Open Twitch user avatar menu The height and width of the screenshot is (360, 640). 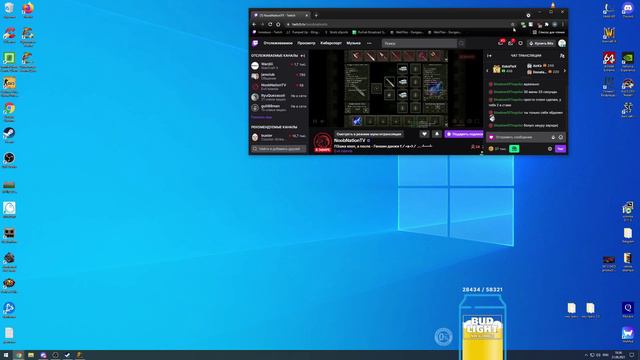coord(562,43)
